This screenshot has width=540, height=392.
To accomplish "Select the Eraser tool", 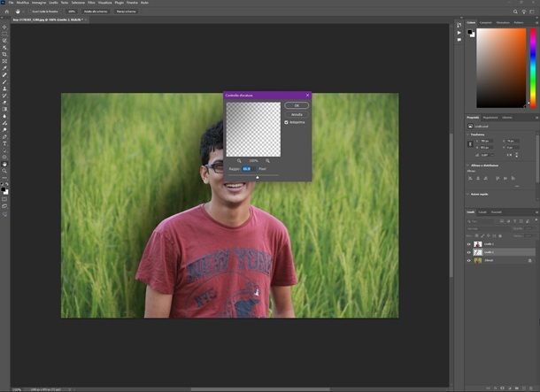I will (x=4, y=103).
